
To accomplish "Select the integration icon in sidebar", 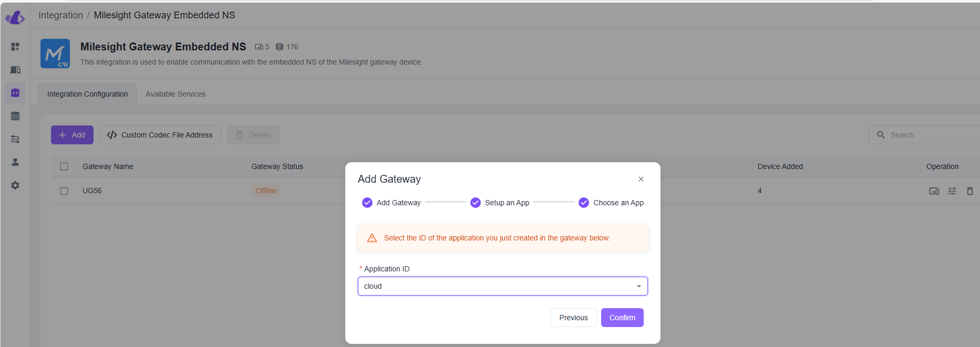I will [15, 93].
